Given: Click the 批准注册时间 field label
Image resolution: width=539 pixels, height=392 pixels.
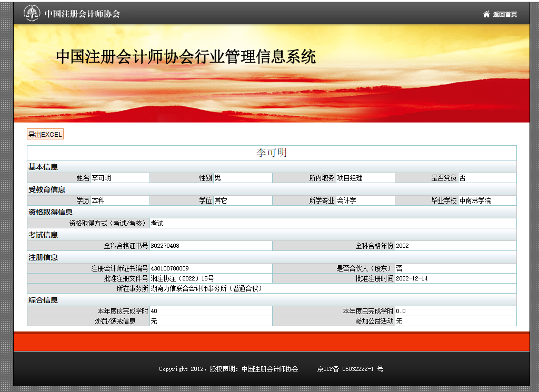Looking at the screenshot, I should pyautogui.click(x=374, y=279).
